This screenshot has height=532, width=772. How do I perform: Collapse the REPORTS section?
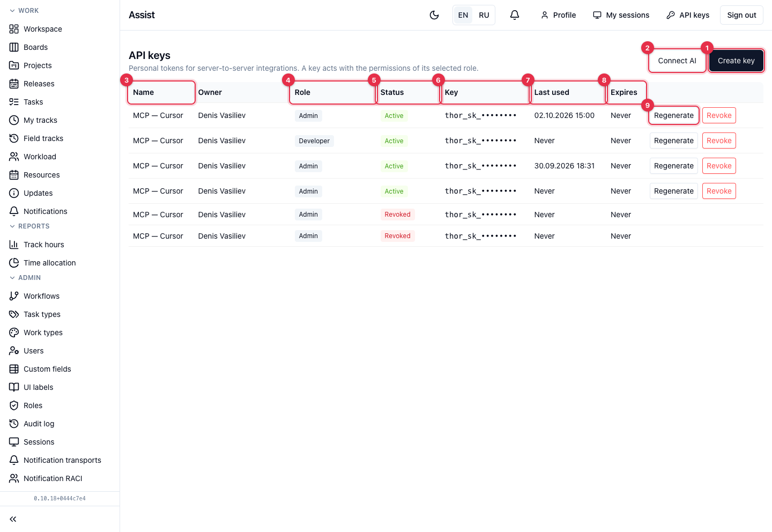tap(29, 226)
